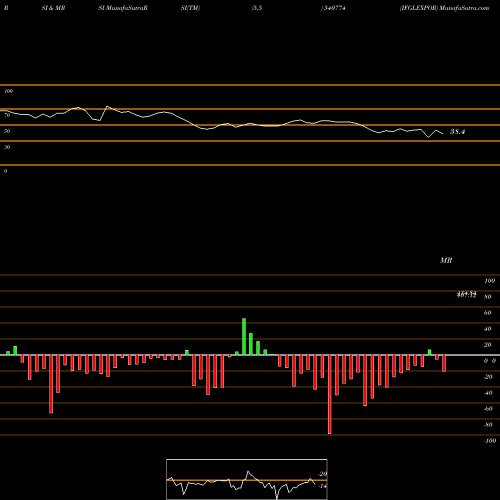The image size is (500, 500).
Task: Click the '50' level on RSI axis
Action: coord(7,131)
